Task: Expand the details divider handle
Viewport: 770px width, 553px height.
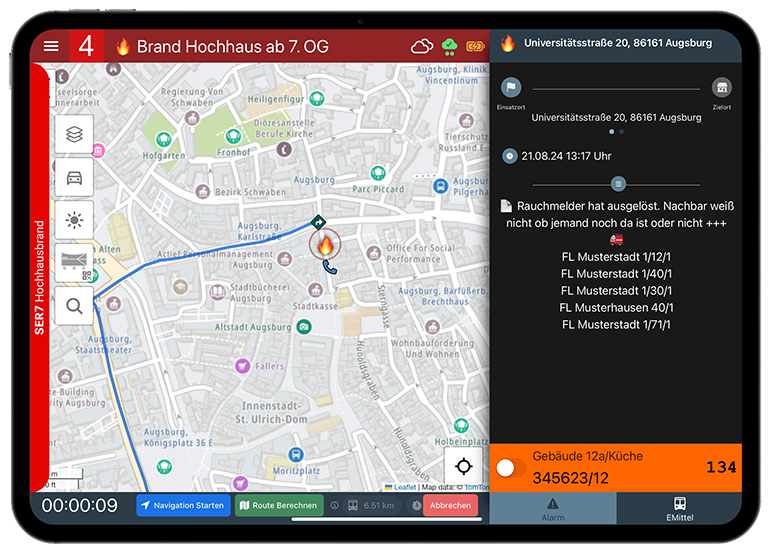Action: (618, 183)
